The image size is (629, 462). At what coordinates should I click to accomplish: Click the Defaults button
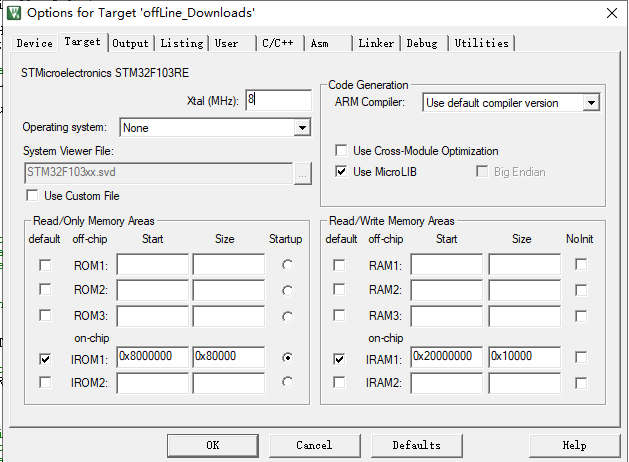coord(416,445)
